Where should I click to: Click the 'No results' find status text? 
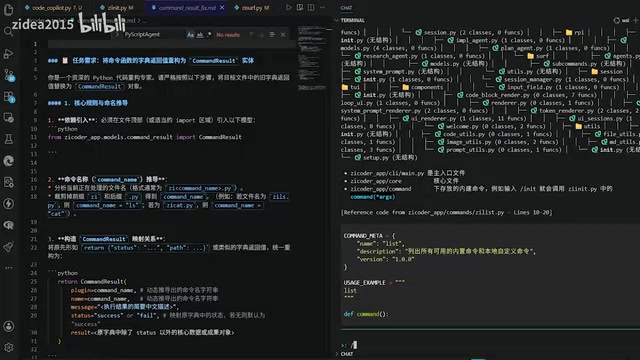tap(228, 35)
